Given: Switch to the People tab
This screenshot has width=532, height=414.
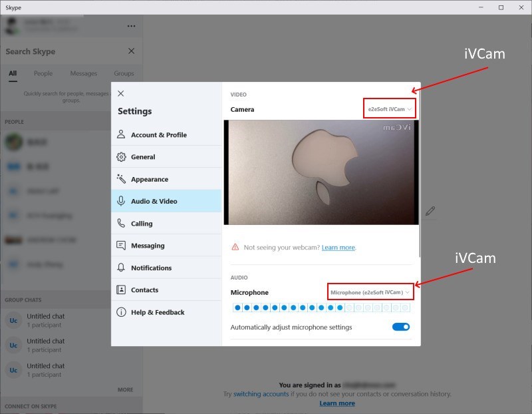Looking at the screenshot, I should (x=43, y=73).
